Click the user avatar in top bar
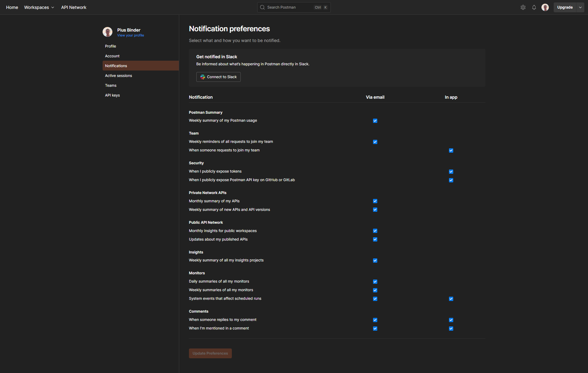 coord(545,7)
